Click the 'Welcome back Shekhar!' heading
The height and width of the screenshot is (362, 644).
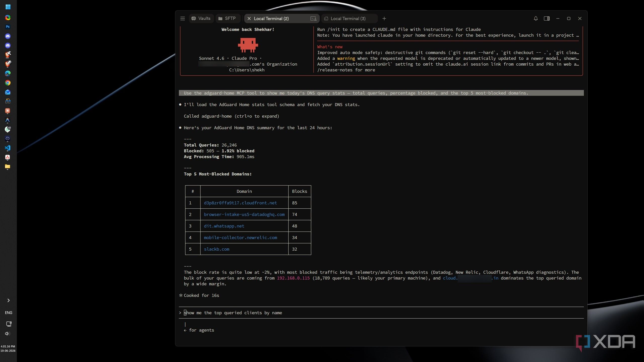248,29
